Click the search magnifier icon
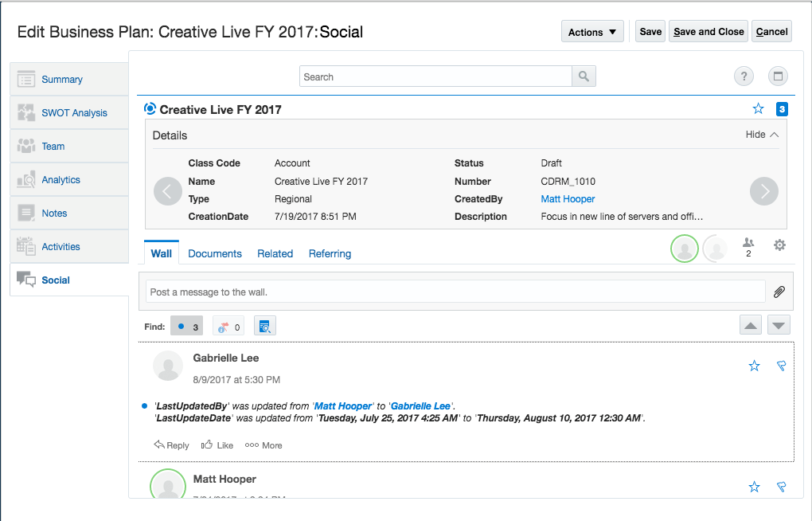This screenshot has height=521, width=812. pyautogui.click(x=584, y=76)
